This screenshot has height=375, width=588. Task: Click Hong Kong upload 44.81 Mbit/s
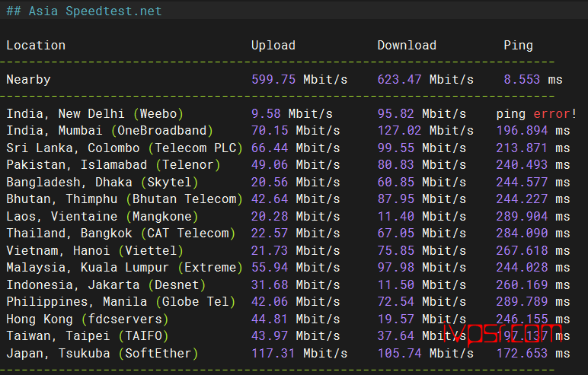[296, 319]
